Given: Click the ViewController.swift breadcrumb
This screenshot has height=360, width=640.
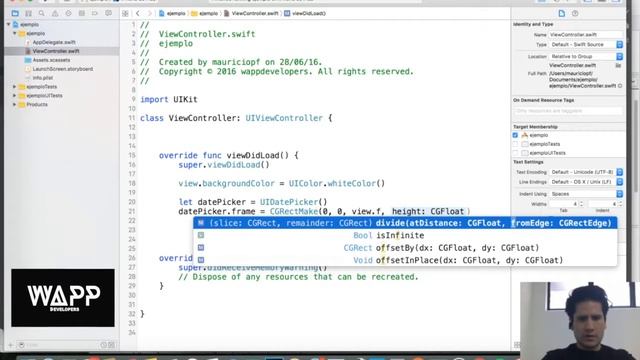Looking at the screenshot, I should tap(251, 13).
